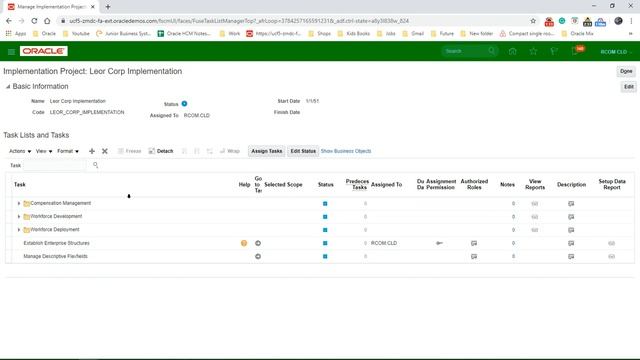Bookmark this page with the star
Viewport: 640px width, 360px height.
[x=533, y=21]
